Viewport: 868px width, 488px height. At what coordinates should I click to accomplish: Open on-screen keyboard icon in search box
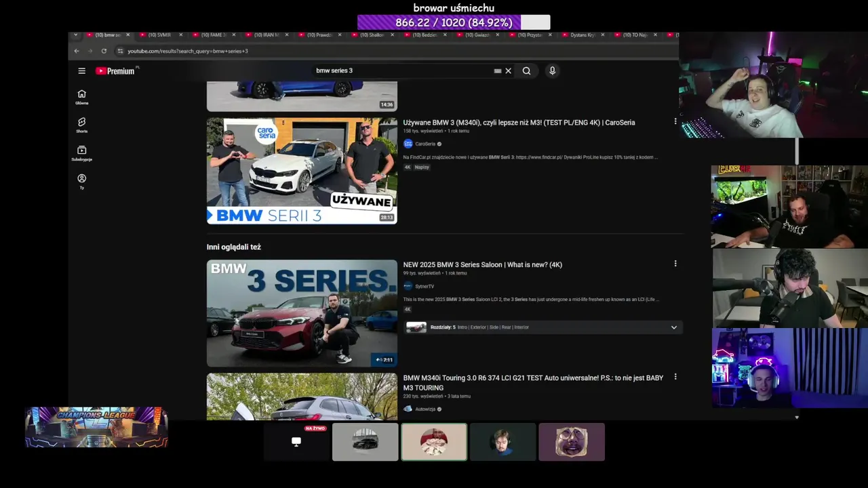pos(498,70)
